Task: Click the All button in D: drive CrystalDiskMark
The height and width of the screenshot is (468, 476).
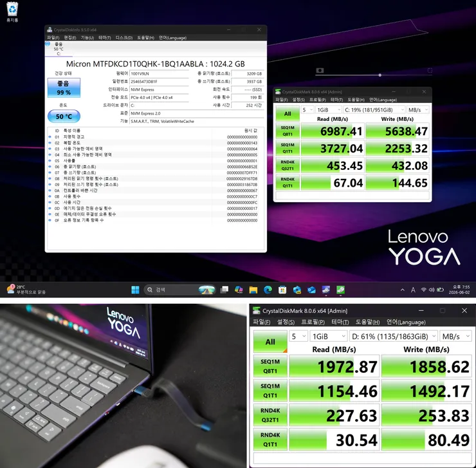Action: click(270, 342)
